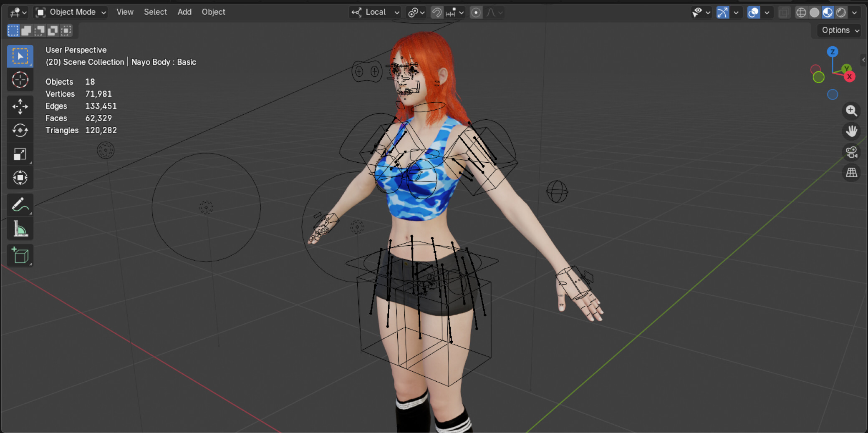868x433 pixels.
Task: Switch to rendered viewport shading
Action: point(841,13)
